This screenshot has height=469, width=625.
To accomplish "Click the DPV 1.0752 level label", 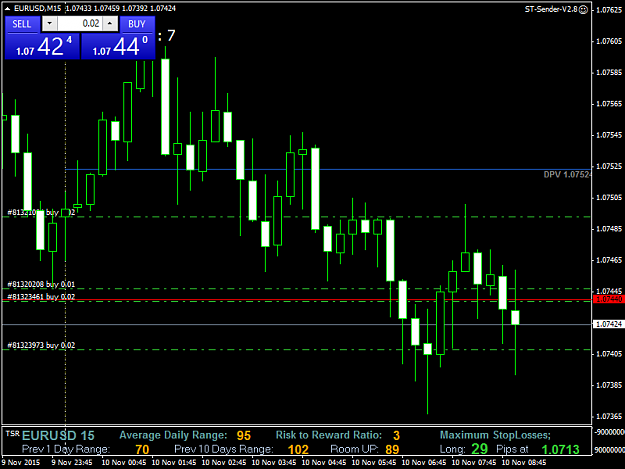I will pos(567,175).
